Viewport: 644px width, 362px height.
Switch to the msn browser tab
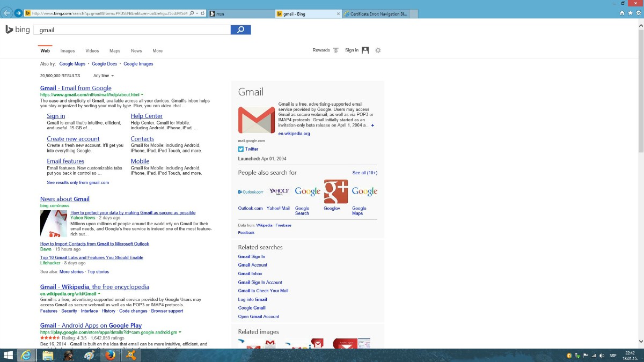pos(241,13)
